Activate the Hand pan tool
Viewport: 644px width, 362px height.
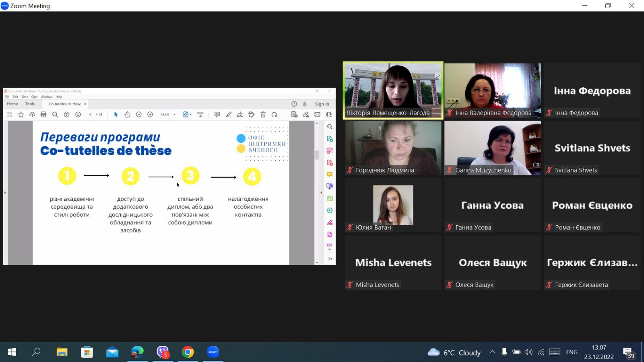tap(127, 115)
